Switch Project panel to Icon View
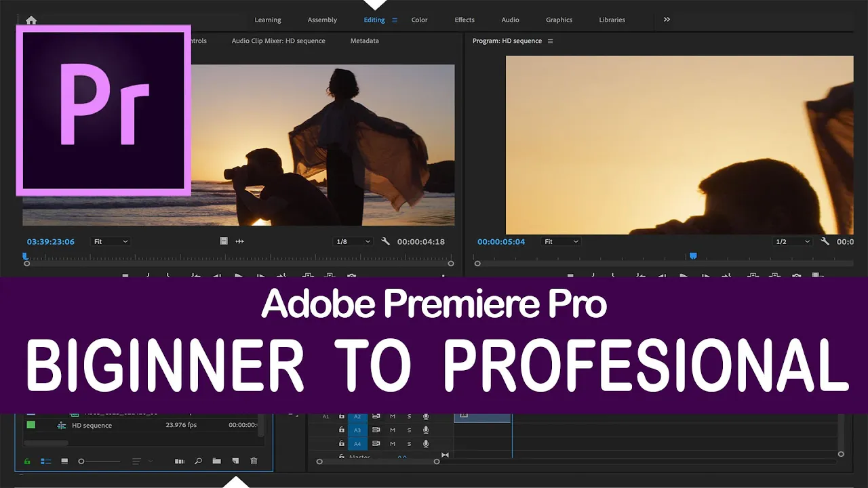 pyautogui.click(x=64, y=462)
